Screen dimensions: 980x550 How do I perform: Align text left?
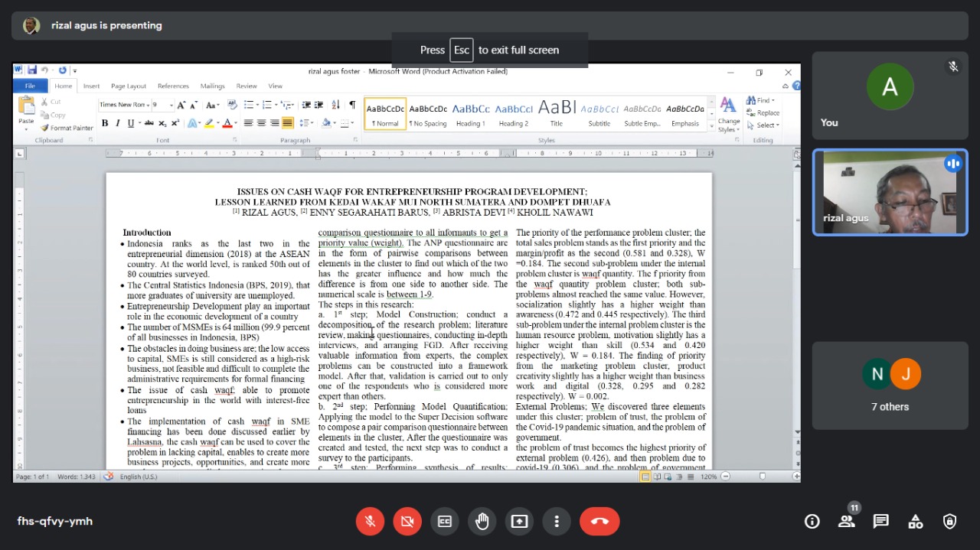(248, 123)
